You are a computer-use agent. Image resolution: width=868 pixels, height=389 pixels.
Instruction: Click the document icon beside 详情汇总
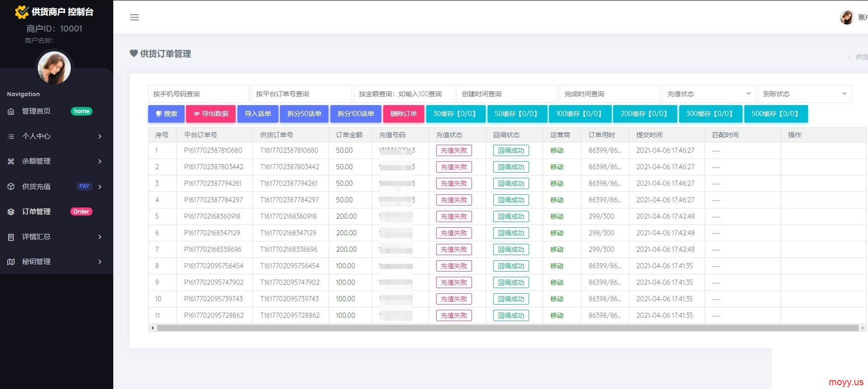tap(11, 237)
